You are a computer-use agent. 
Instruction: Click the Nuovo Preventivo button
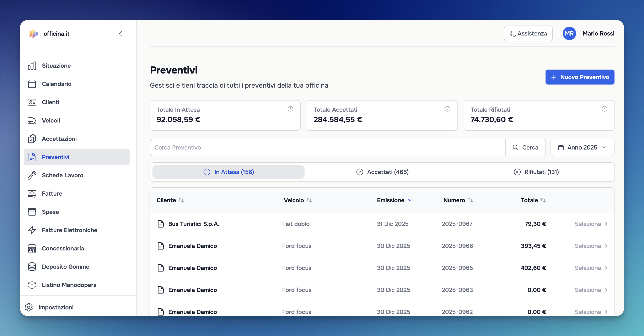pyautogui.click(x=580, y=77)
